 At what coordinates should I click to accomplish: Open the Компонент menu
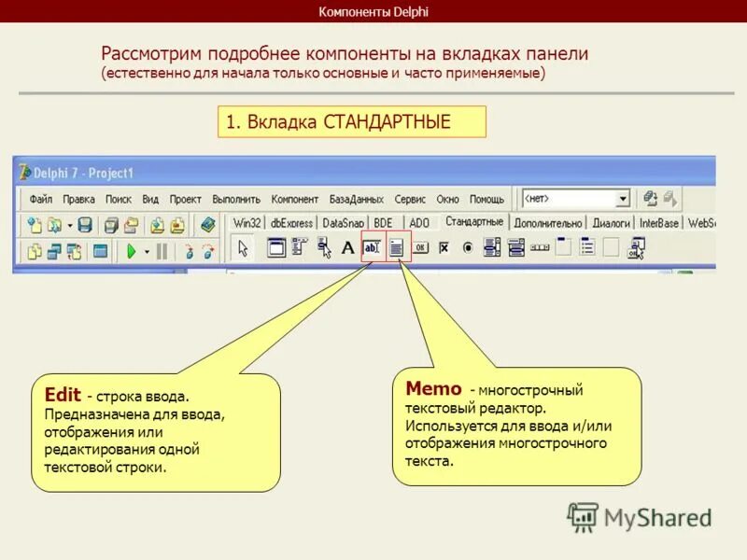(294, 198)
